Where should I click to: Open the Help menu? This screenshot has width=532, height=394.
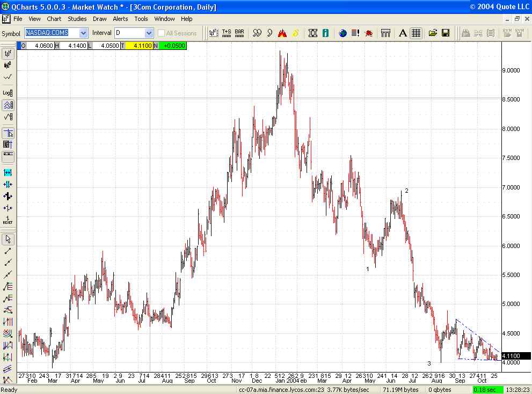click(x=186, y=19)
